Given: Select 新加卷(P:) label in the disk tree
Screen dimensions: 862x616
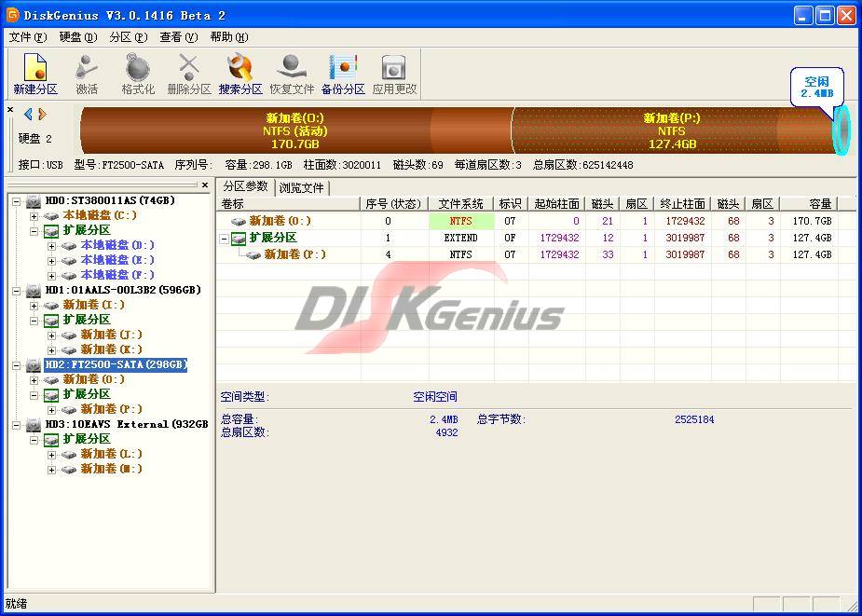Looking at the screenshot, I should pos(112,410).
